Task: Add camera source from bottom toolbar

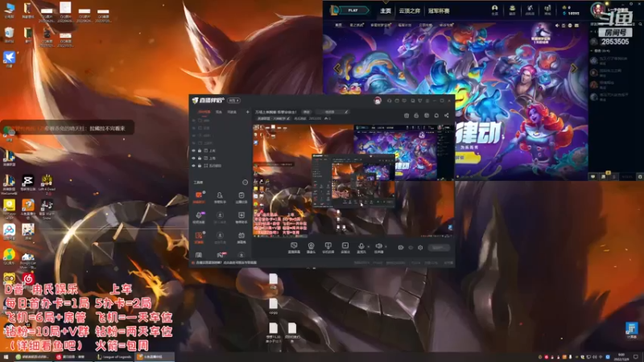Action: tap(311, 247)
